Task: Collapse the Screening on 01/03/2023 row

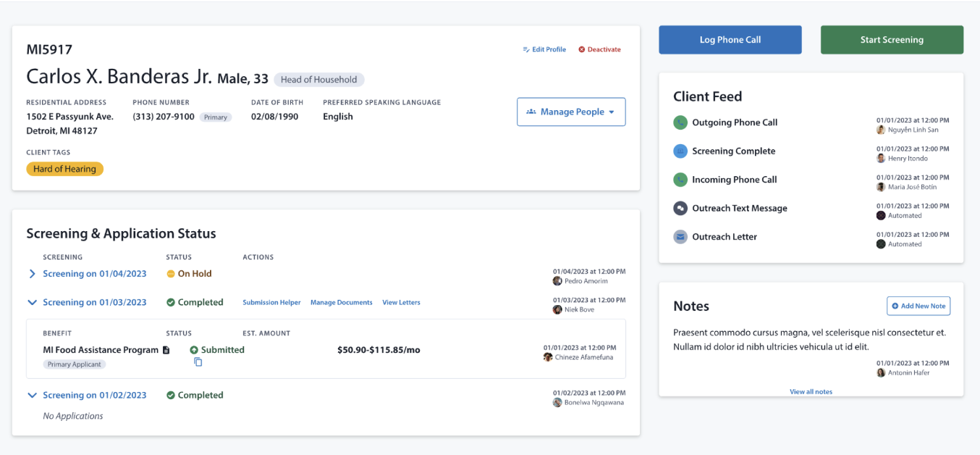Action: [x=32, y=303]
